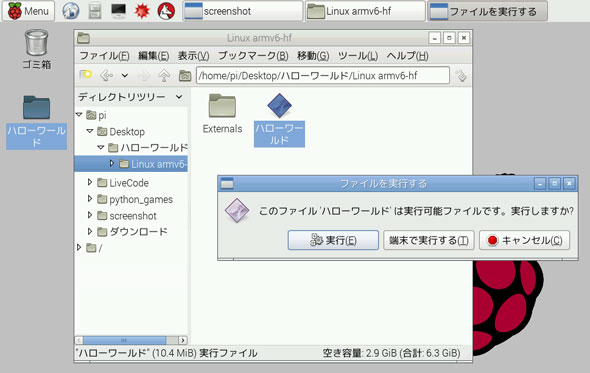590x373 pixels.
Task: Switch to the screenshot taskbar window
Action: click(243, 11)
